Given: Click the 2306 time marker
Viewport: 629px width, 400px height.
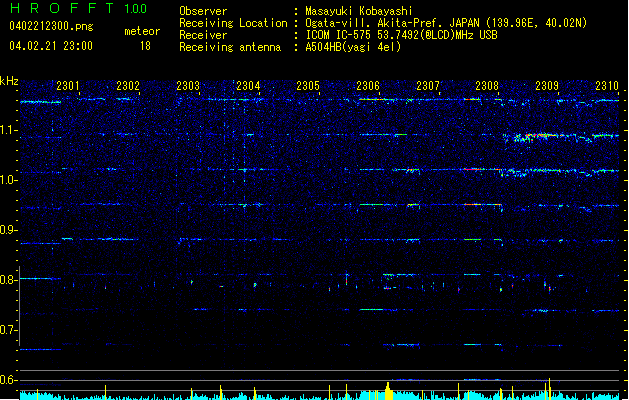Looking at the screenshot, I should click(368, 86).
